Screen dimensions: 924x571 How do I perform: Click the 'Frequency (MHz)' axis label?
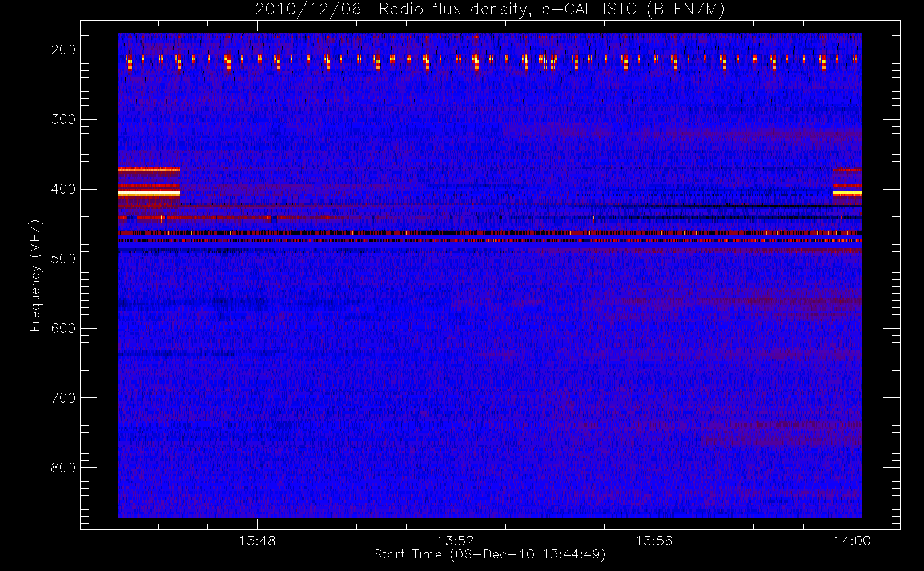[x=35, y=275]
